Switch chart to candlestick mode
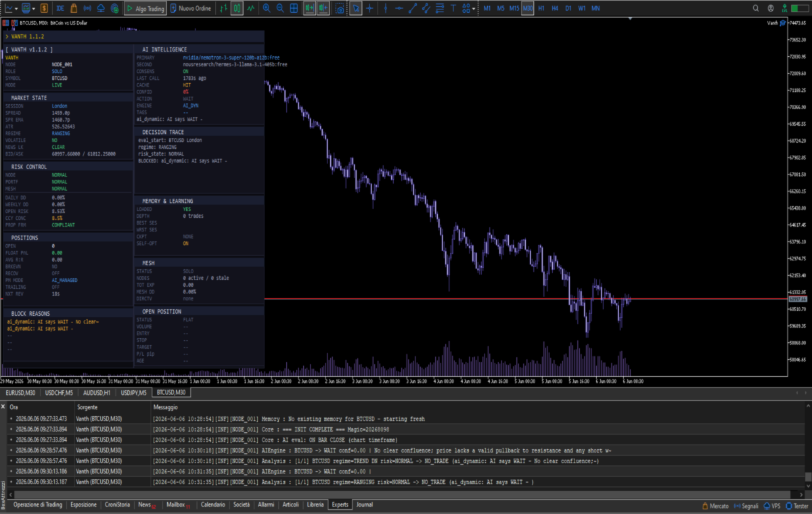Image resolution: width=812 pixels, height=514 pixels. 238,8
